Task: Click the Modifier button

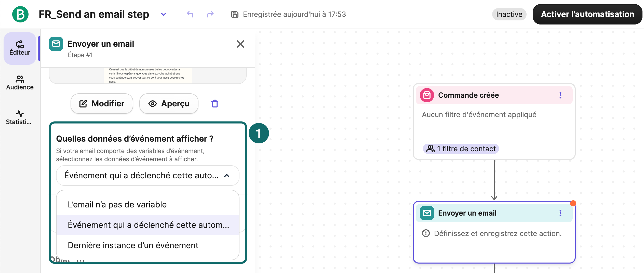Action: (102, 104)
